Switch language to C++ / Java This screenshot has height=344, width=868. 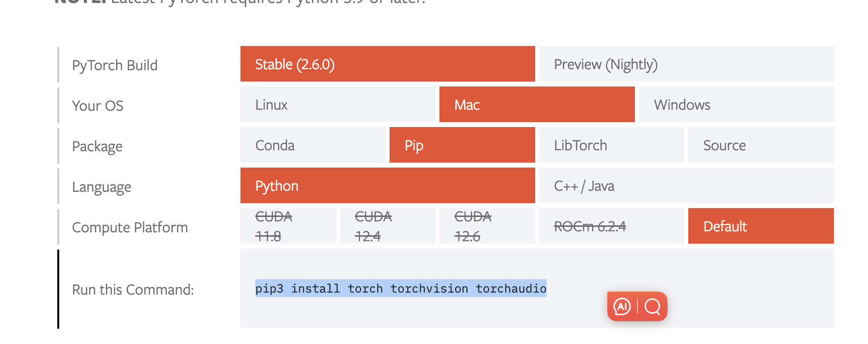[686, 186]
